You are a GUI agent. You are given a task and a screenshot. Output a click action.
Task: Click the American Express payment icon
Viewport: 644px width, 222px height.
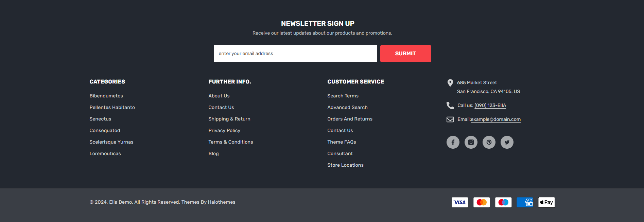525,202
